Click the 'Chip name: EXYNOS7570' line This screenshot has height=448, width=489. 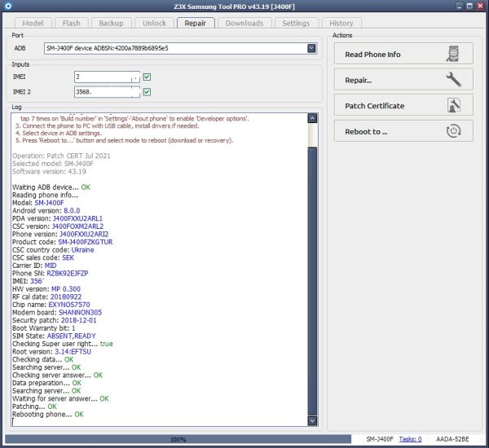(51, 305)
